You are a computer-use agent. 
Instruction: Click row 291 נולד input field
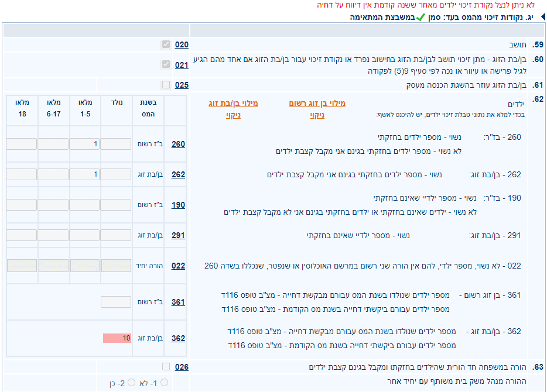pyautogui.click(x=116, y=235)
